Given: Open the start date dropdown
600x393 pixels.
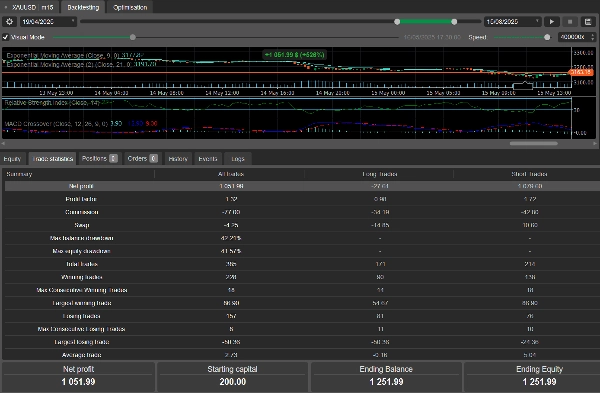Looking at the screenshot, I should (x=48, y=22).
